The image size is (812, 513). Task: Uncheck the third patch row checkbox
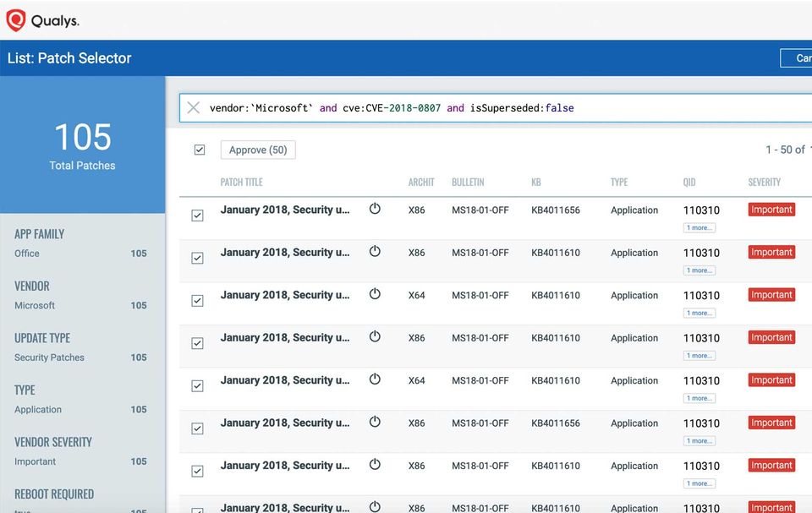[197, 301]
